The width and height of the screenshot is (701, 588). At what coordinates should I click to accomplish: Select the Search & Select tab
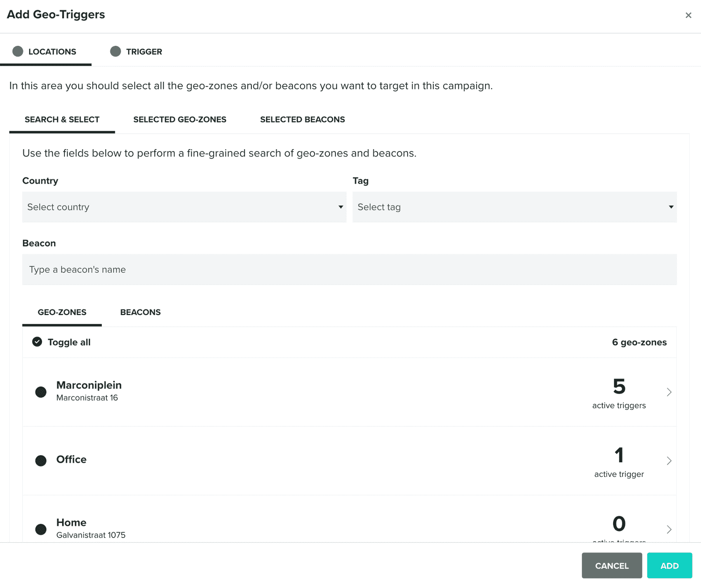[x=62, y=120]
